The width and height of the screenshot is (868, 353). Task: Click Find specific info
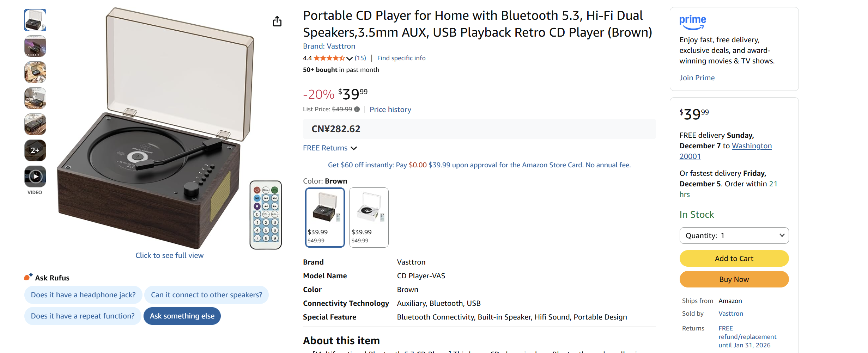click(x=401, y=58)
